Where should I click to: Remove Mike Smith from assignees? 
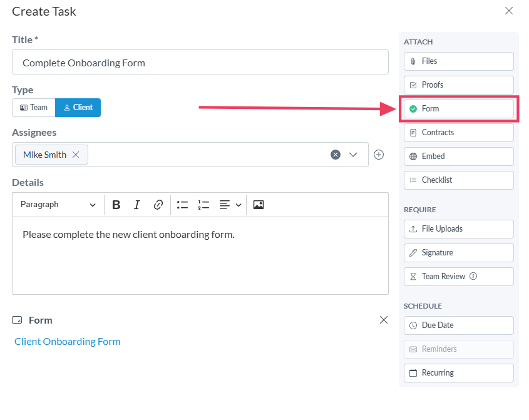(x=76, y=155)
